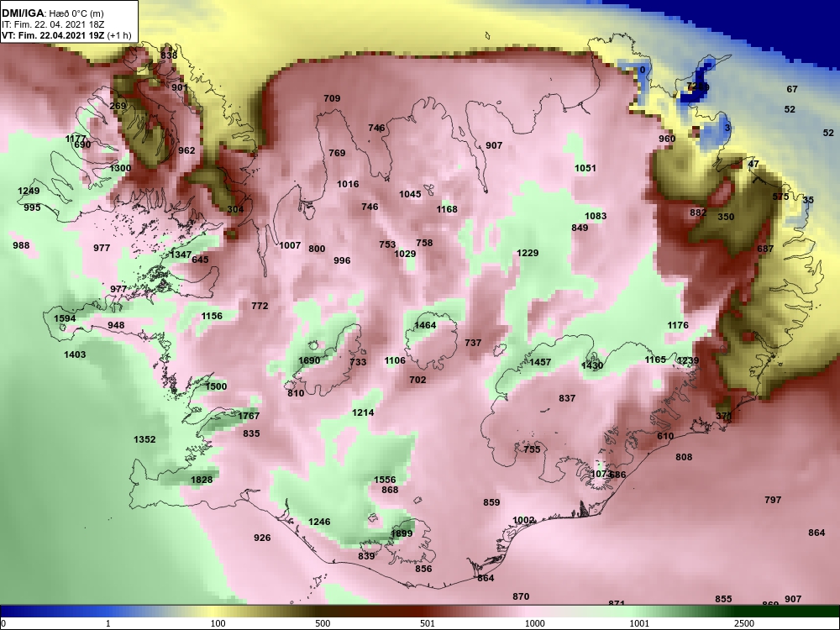
Task: Click the 1239 value
Action: (688, 360)
